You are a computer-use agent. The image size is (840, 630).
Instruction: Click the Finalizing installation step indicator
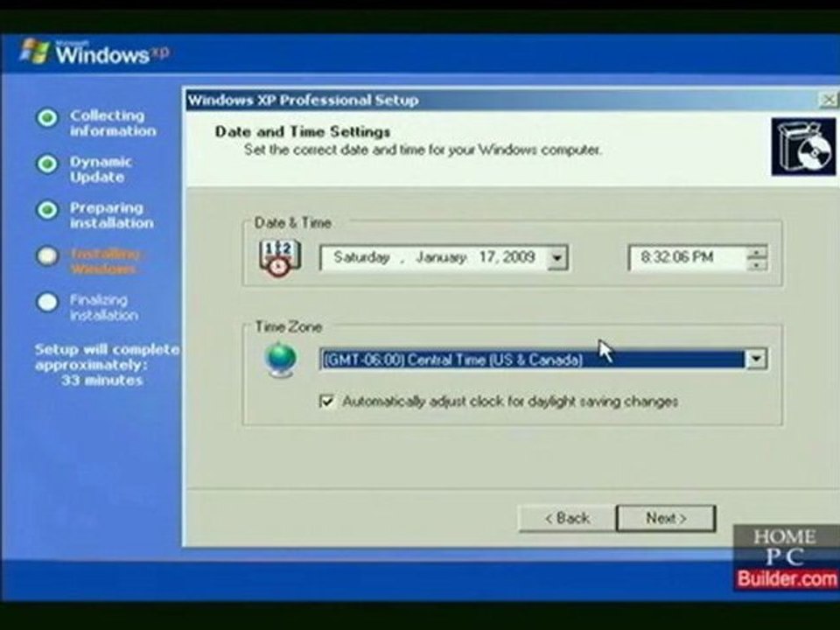(x=47, y=302)
